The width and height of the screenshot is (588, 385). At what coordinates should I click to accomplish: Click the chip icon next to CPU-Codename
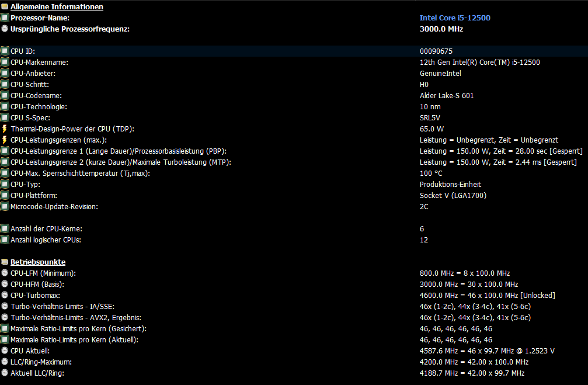(x=5, y=95)
